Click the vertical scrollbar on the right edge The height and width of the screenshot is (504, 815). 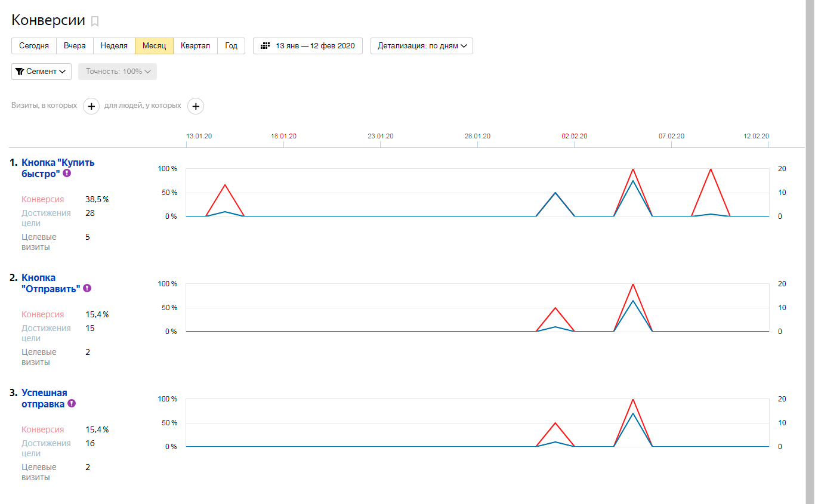tap(810, 239)
